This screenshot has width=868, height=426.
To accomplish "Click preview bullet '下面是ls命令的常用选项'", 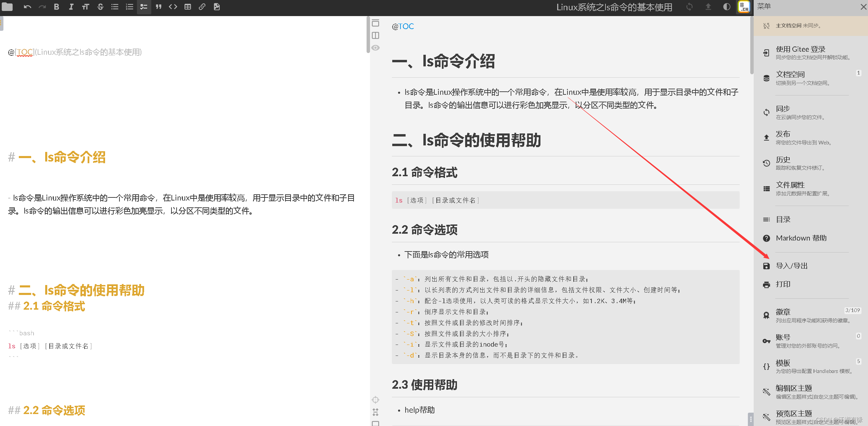I will point(446,255).
